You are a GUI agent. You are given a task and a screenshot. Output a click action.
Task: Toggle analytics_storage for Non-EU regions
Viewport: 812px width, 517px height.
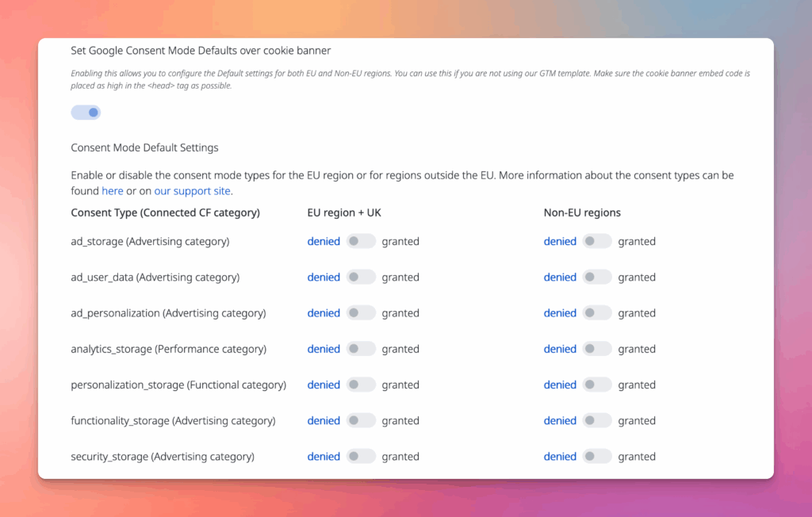[x=597, y=349]
